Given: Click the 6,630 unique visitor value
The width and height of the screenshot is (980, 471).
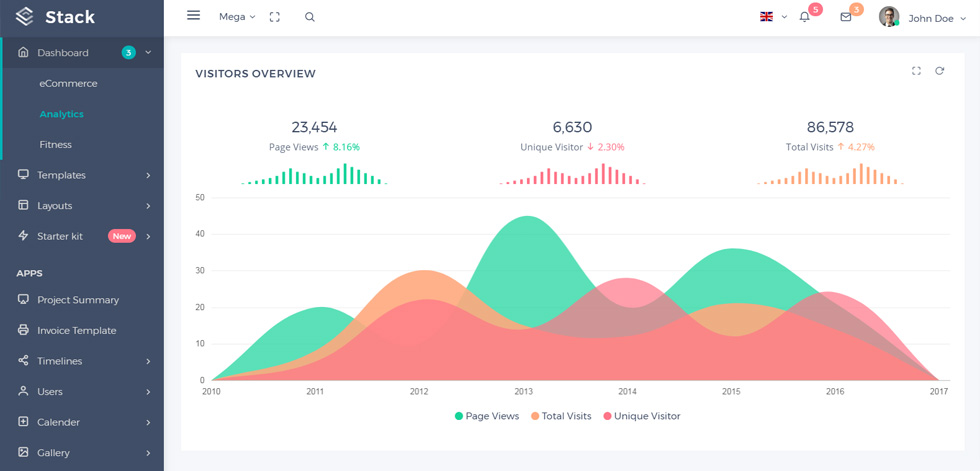Looking at the screenshot, I should pos(572,127).
